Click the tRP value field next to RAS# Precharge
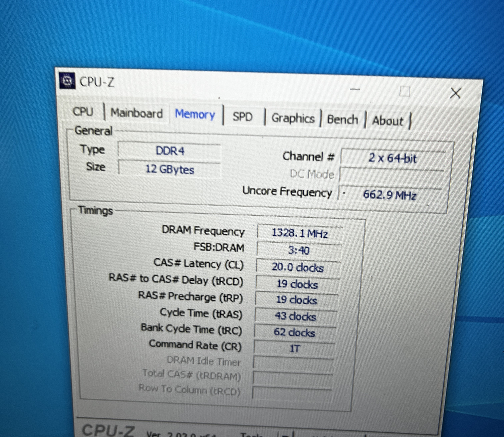The image size is (504, 437). (x=297, y=300)
